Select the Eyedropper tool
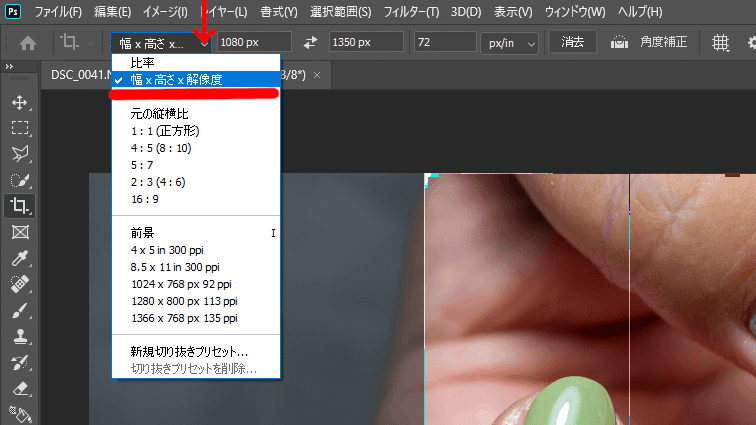The image size is (756, 425). (x=20, y=258)
